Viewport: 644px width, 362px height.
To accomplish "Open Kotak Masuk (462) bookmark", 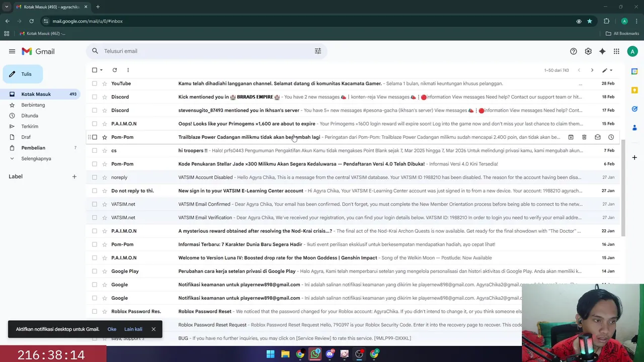I will (42, 34).
